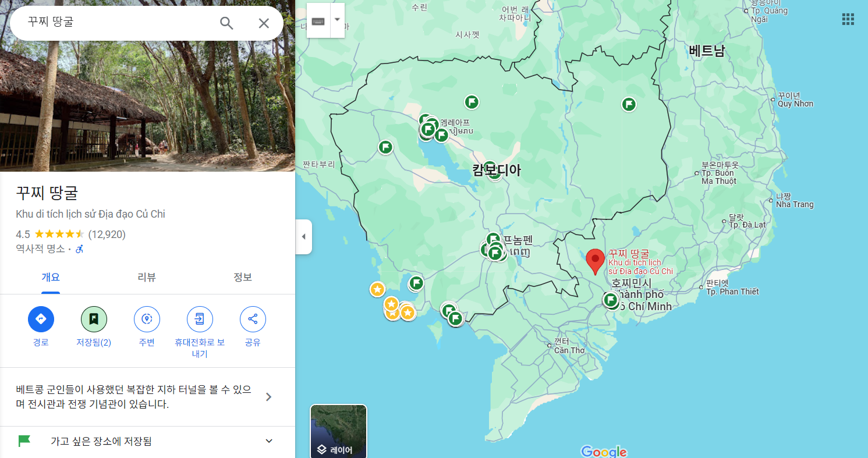
Task: Click the 캄보디아 country label on map
Action: click(x=497, y=171)
